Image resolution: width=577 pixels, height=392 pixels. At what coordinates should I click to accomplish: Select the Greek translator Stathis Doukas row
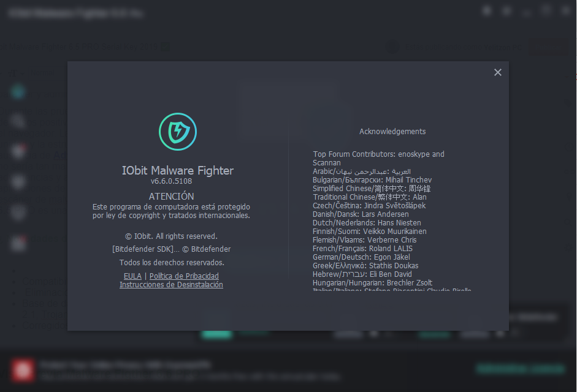pos(365,265)
